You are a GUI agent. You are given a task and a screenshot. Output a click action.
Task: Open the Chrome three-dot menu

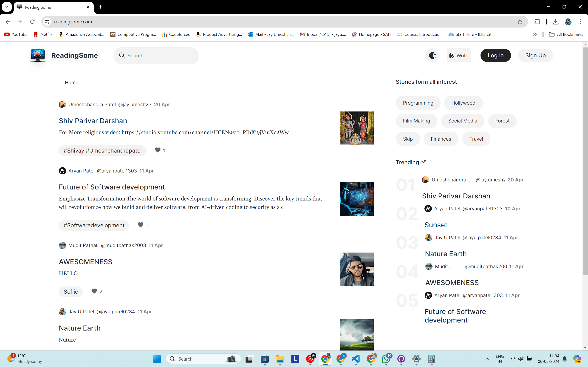pos(580,22)
